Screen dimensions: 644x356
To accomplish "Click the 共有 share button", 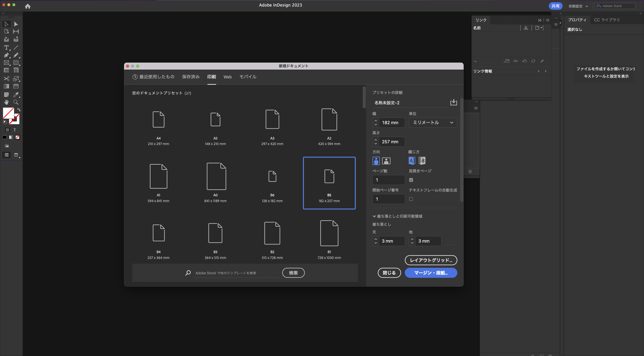I will tap(555, 6).
